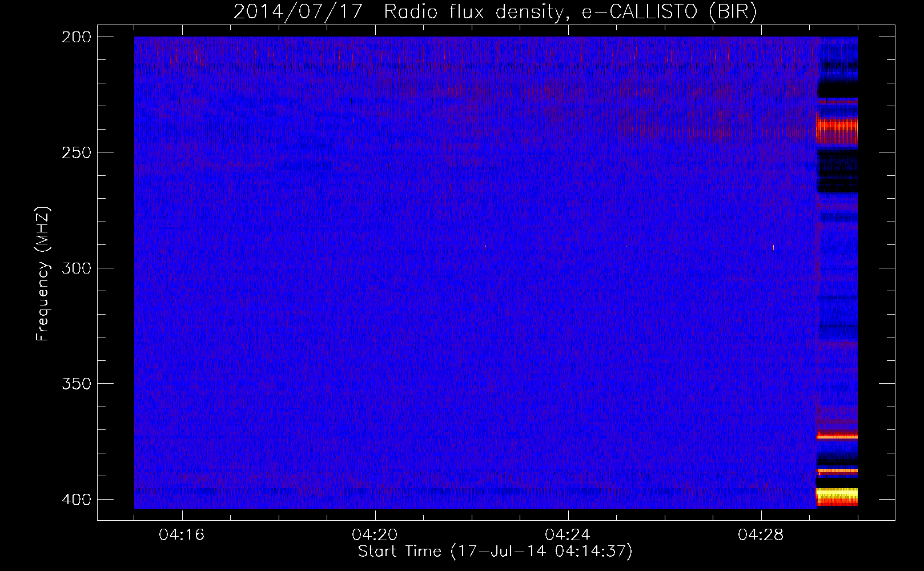
Task: Click the 200 frequency tick label
Action: [77, 37]
